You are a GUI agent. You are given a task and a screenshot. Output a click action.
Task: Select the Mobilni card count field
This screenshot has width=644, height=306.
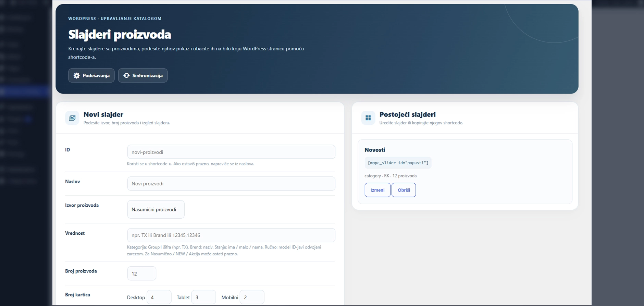pos(252,297)
